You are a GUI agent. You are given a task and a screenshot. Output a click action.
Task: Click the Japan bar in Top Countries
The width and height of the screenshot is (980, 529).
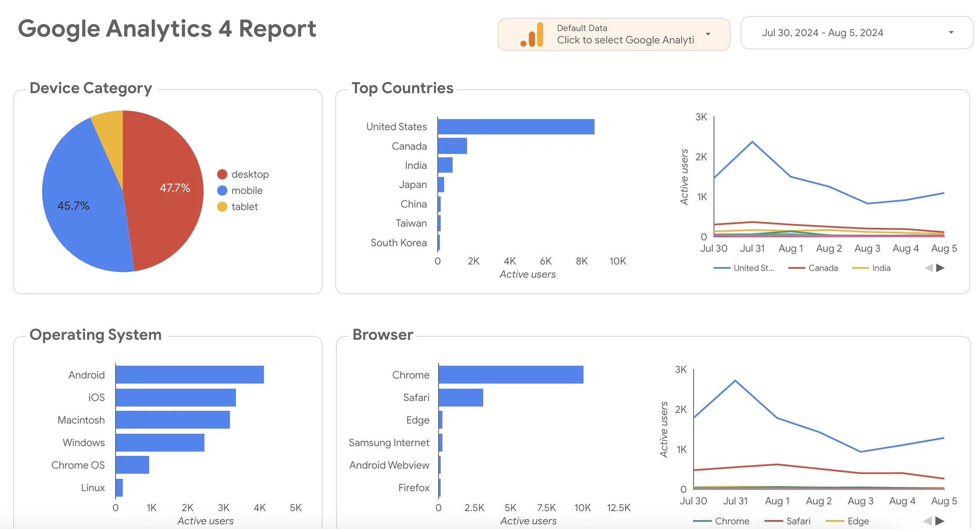(x=441, y=185)
